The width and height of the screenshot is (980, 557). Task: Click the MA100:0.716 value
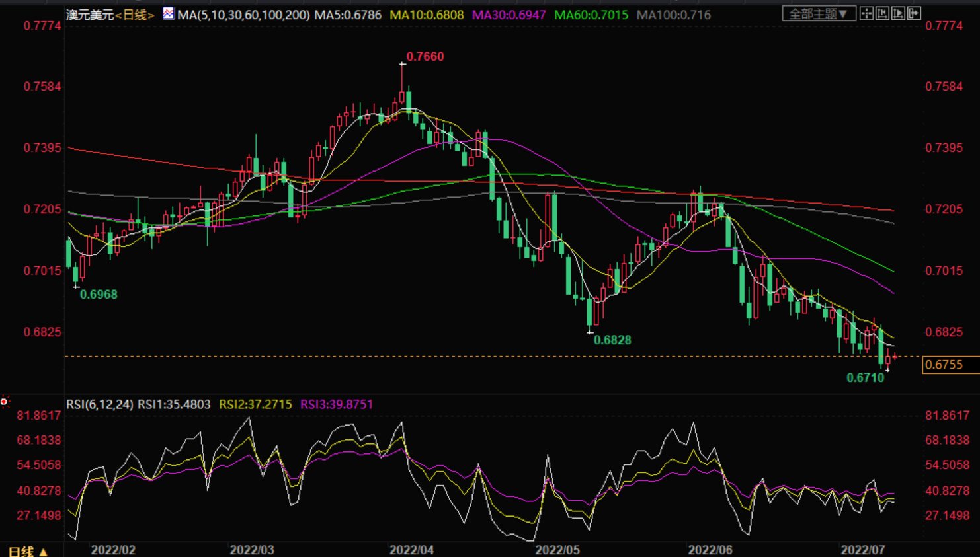[674, 15]
